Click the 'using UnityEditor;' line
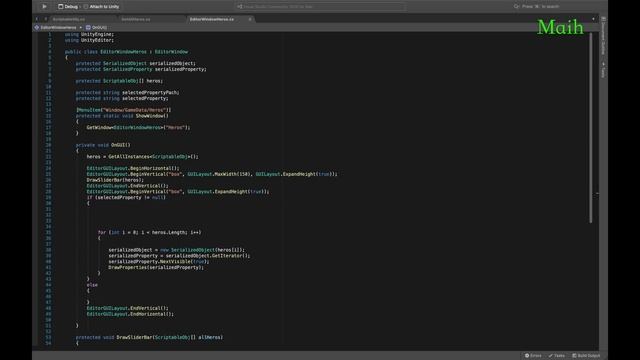 click(89, 40)
